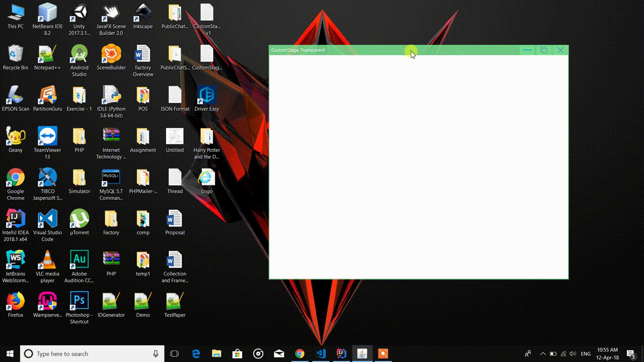Open the Assignment folder
The height and width of the screenshot is (362, 644).
pos(143,140)
